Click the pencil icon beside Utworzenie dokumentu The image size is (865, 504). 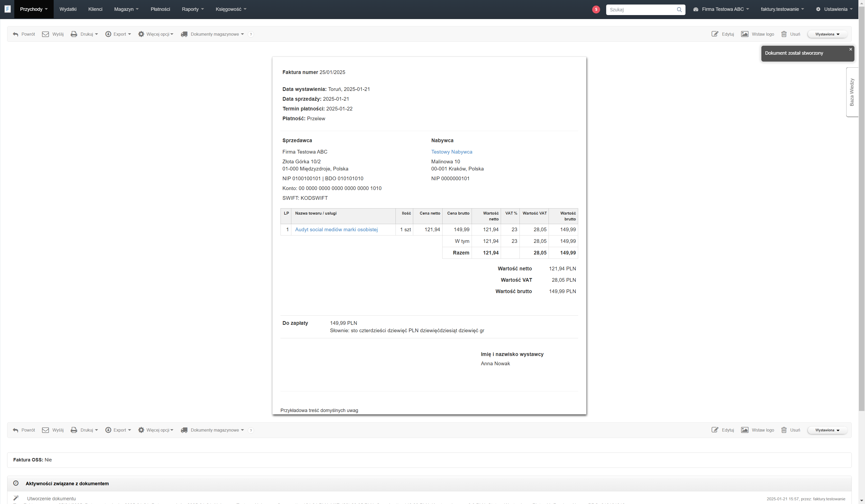point(16,498)
